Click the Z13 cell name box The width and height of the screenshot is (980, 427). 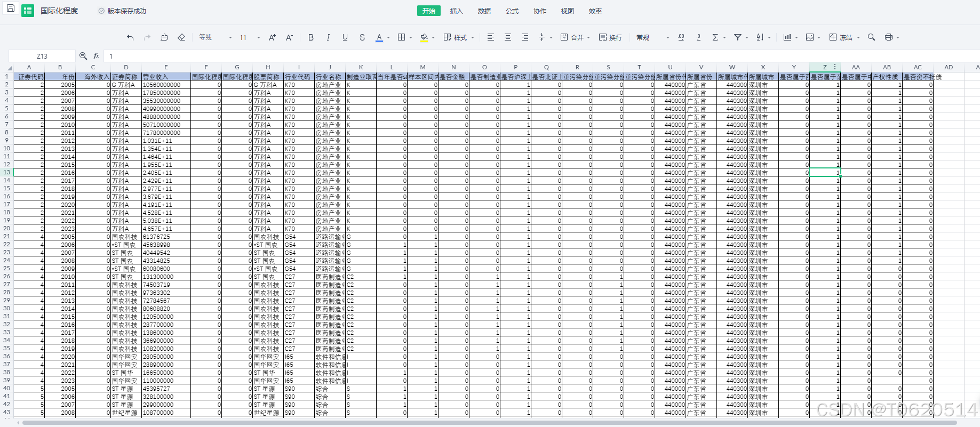pos(42,56)
